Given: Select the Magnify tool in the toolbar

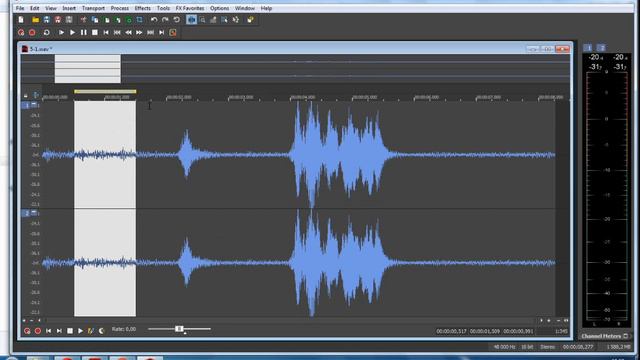Looking at the screenshot, I should (202, 20).
